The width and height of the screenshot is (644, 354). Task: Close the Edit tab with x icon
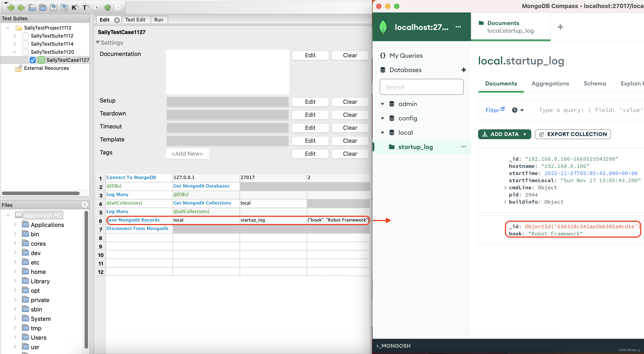[117, 20]
